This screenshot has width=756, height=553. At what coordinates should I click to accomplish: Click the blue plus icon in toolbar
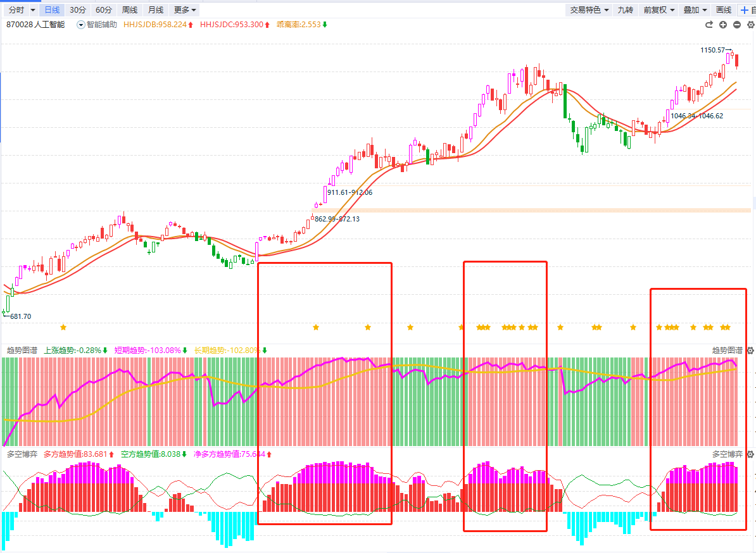(x=744, y=10)
